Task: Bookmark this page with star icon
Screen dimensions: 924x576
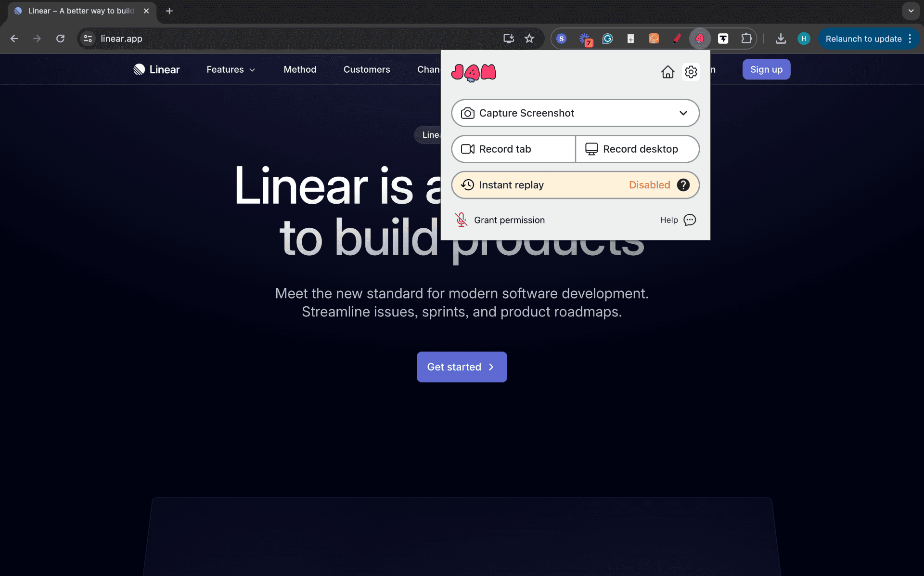Action: (x=529, y=39)
